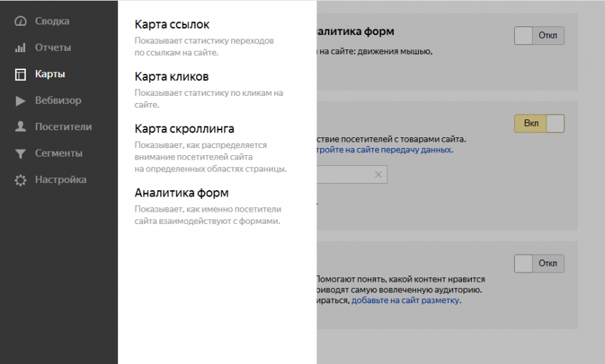Click the Сегменты text label in sidebar
This screenshot has width=605, height=364.
59,154
